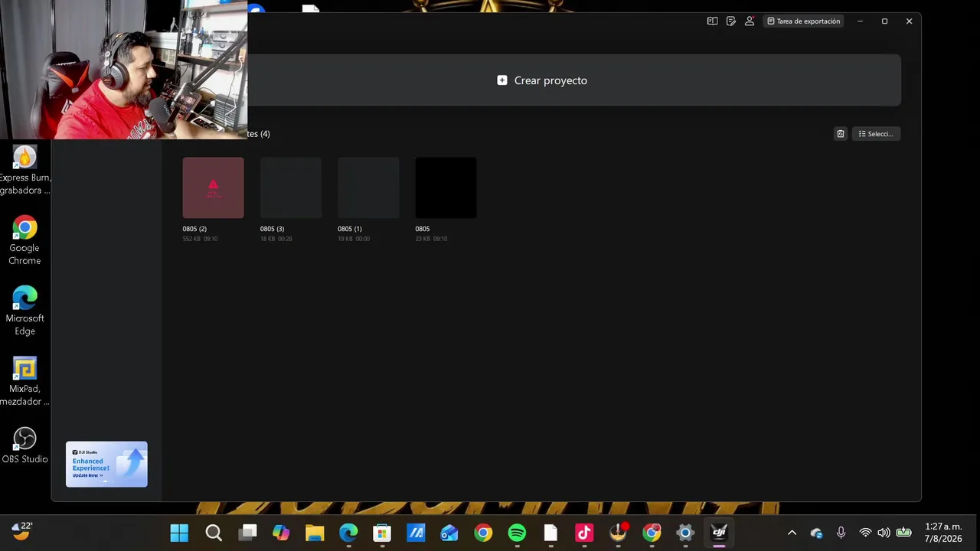Open the clock showing 1:27 a. m.

point(943,533)
